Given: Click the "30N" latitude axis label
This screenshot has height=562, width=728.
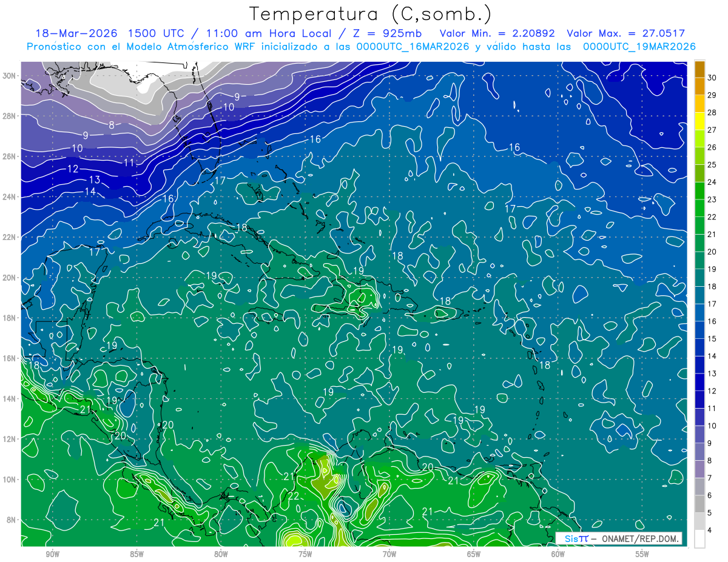Looking at the screenshot, I should [x=10, y=76].
